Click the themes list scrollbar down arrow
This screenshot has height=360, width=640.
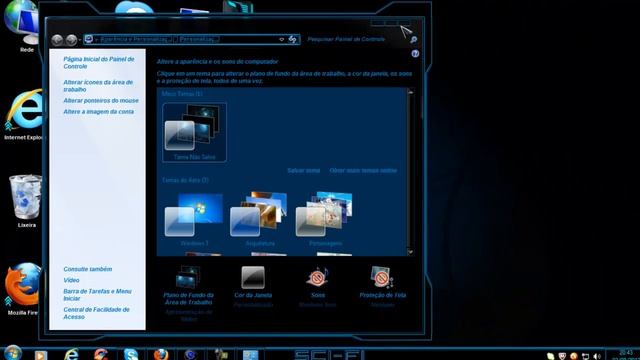point(410,252)
